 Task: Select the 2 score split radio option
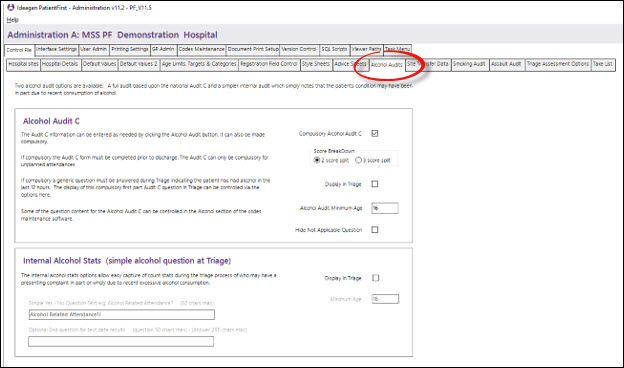point(331,160)
